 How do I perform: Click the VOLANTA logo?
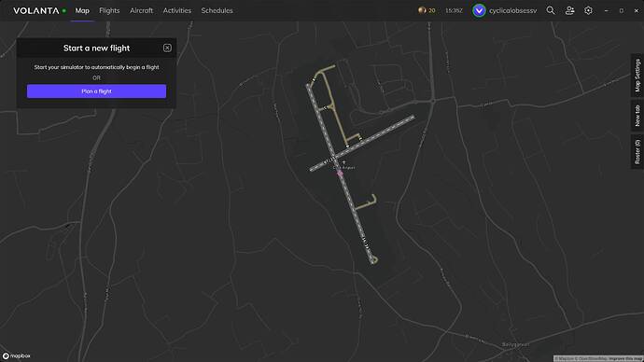click(x=36, y=10)
